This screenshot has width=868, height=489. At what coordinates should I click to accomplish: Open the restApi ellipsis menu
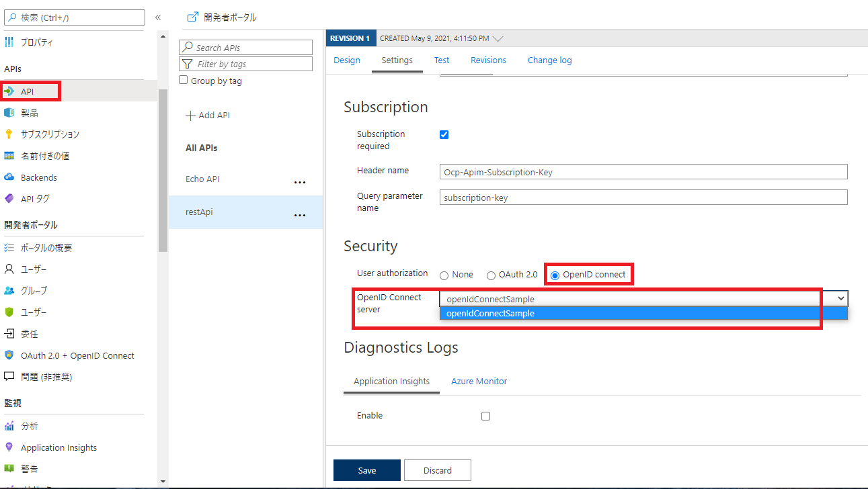pos(300,215)
